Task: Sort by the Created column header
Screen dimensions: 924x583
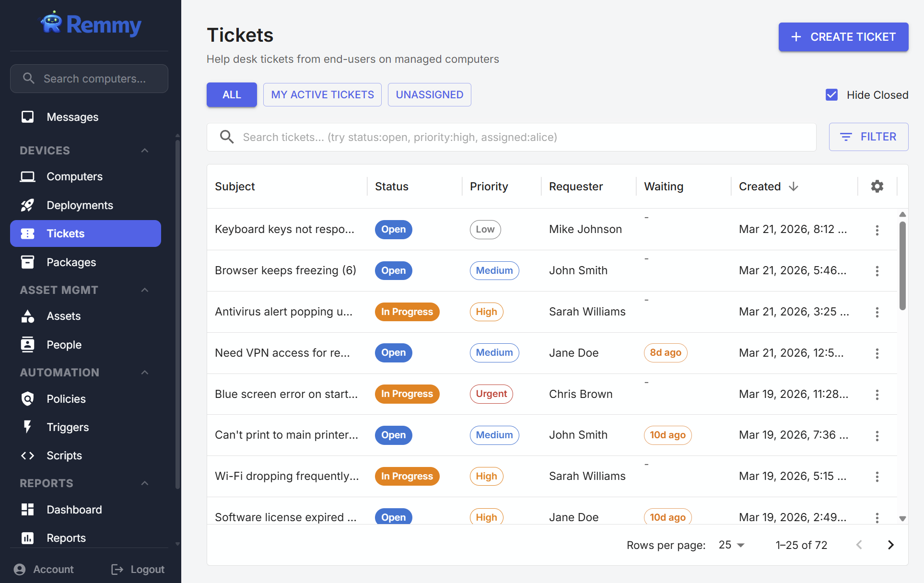Action: 760,187
